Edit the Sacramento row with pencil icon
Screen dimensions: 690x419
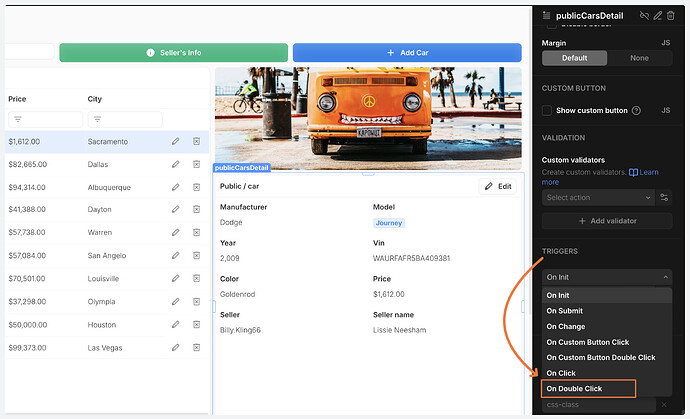pos(175,141)
